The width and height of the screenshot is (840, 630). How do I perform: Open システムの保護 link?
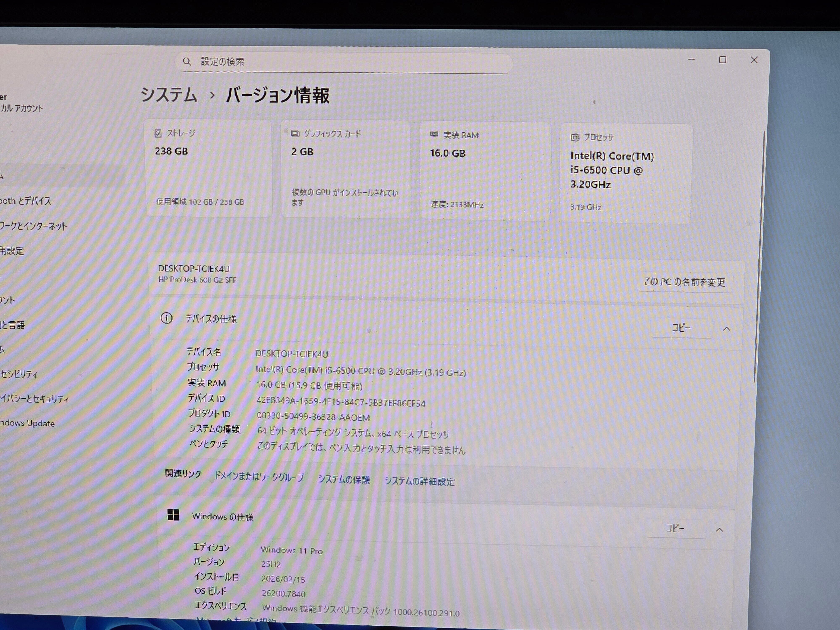344,480
